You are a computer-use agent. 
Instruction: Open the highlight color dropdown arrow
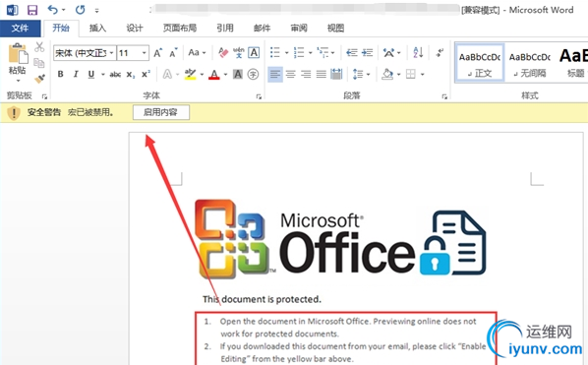point(202,74)
